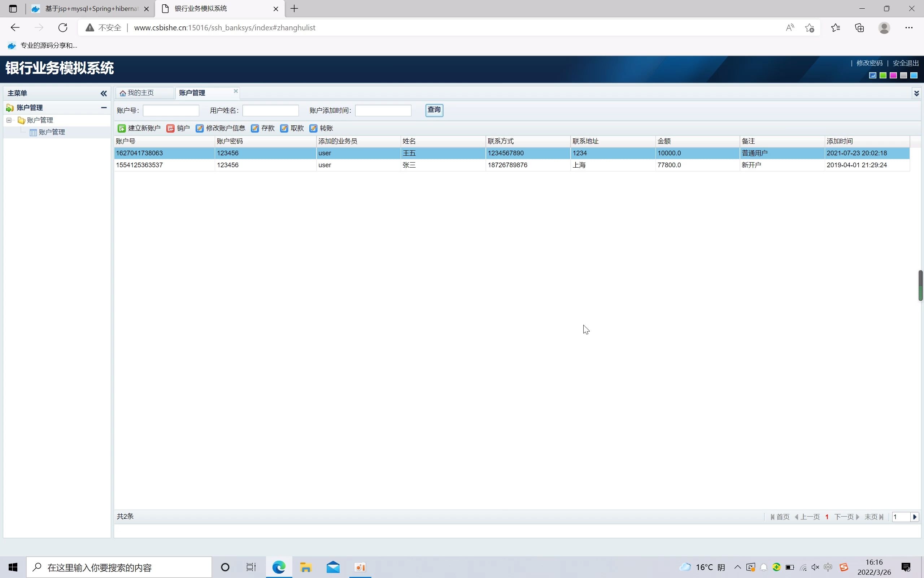Focus the 账户号 search field
This screenshot has width=924, height=578.
click(x=171, y=111)
